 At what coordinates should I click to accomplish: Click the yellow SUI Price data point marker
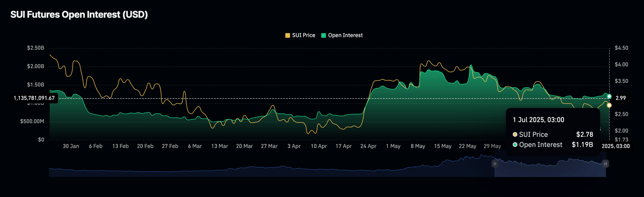tap(609, 105)
